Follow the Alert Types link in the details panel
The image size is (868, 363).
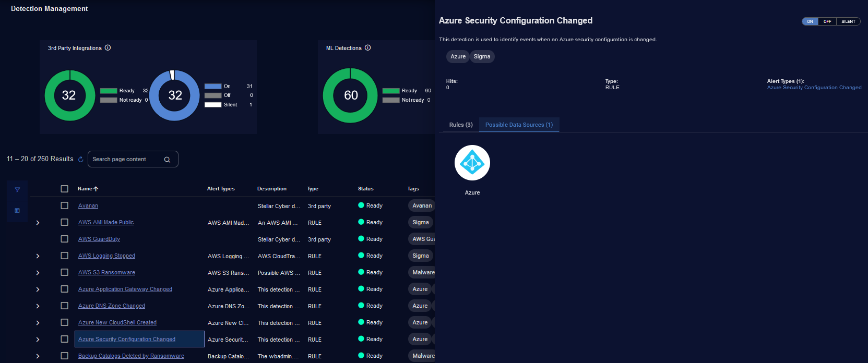pos(814,88)
